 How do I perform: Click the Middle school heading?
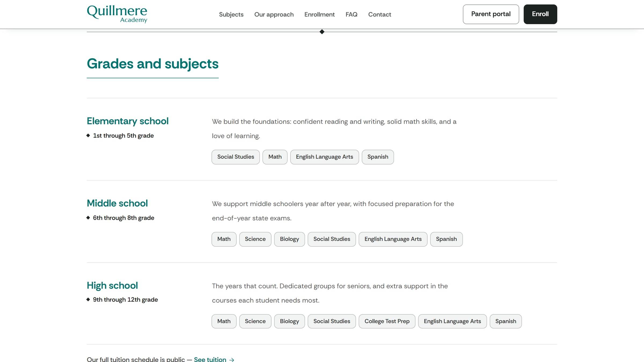click(x=117, y=203)
